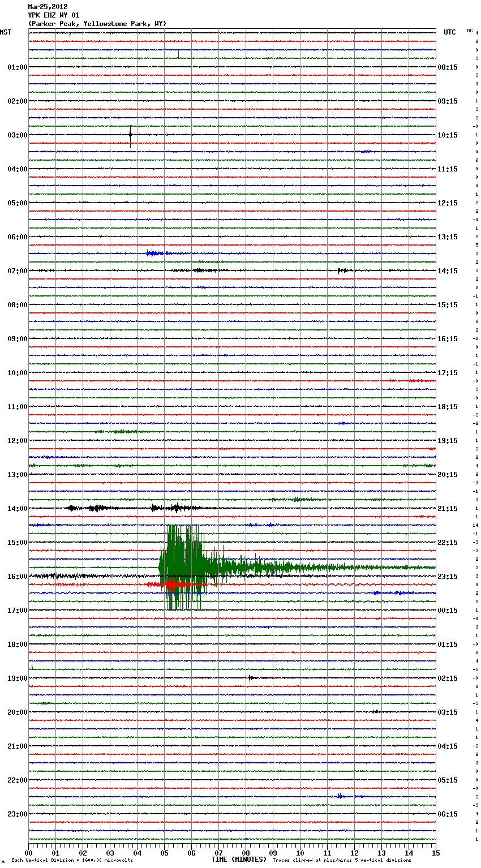Click the 05 minute tick label
The height and width of the screenshot is (868, 481).
pos(164,853)
